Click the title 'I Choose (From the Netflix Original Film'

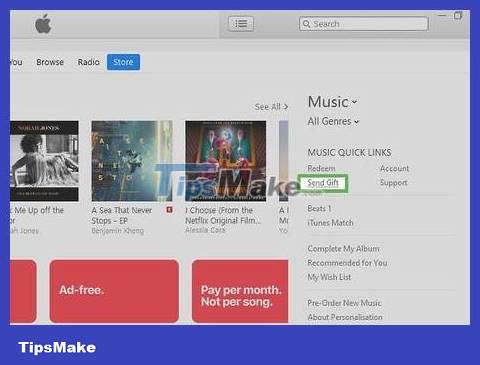[223, 215]
